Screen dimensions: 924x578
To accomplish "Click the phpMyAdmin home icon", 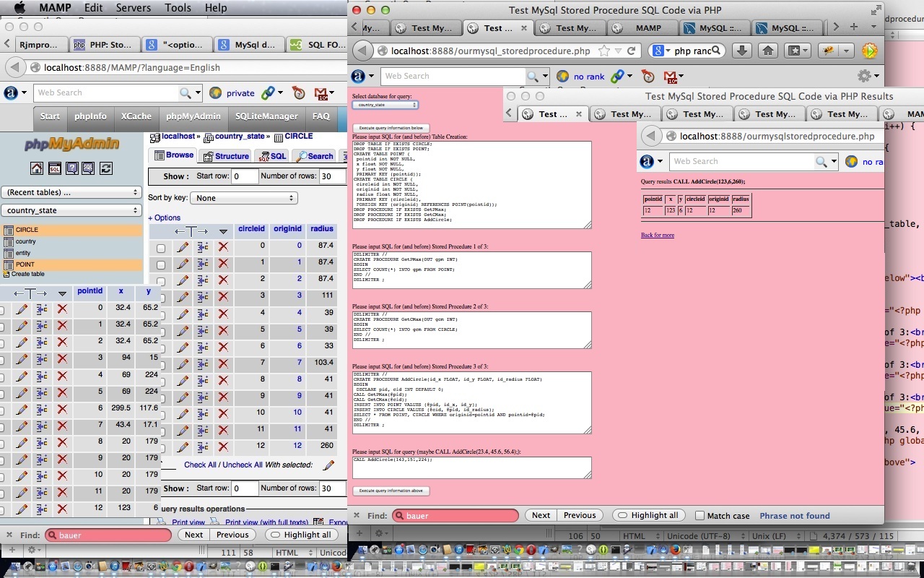I will click(x=37, y=168).
